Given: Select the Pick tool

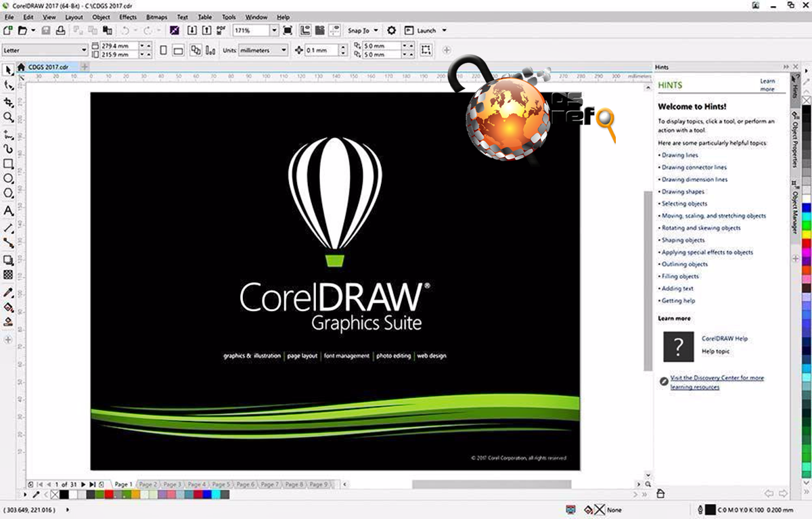Looking at the screenshot, I should click(8, 70).
